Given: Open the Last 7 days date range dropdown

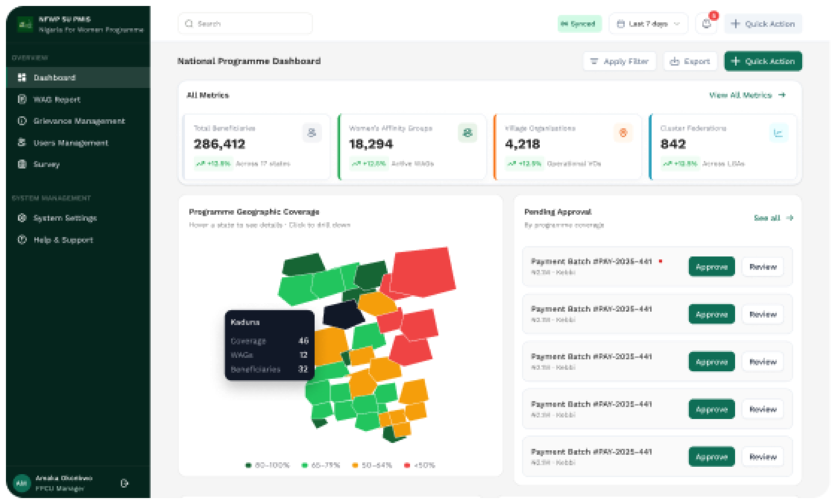Looking at the screenshot, I should (x=648, y=23).
